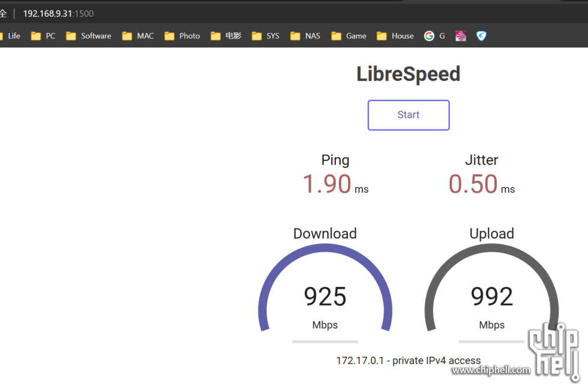
Task: Open the Software bookmark folder
Action: pyautogui.click(x=89, y=36)
